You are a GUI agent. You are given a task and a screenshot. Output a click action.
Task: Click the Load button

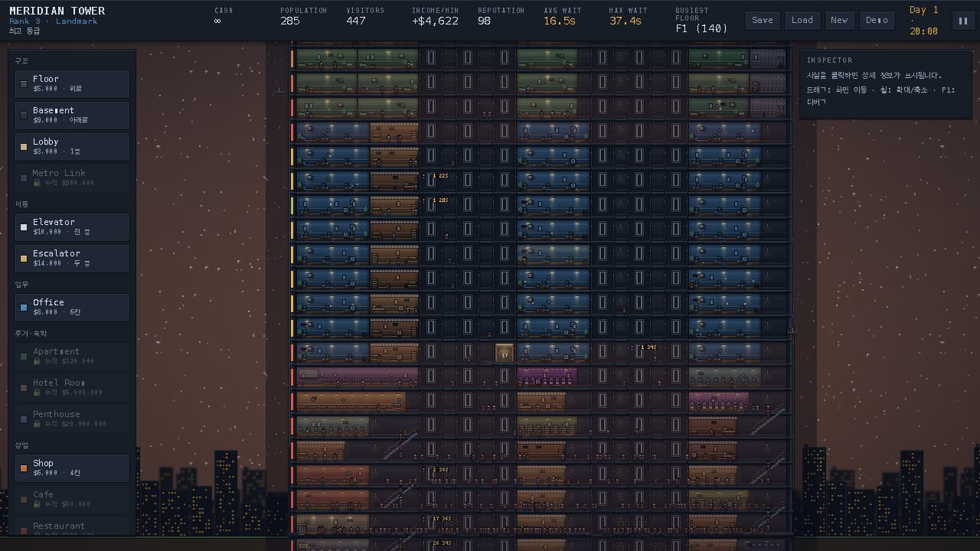click(802, 21)
